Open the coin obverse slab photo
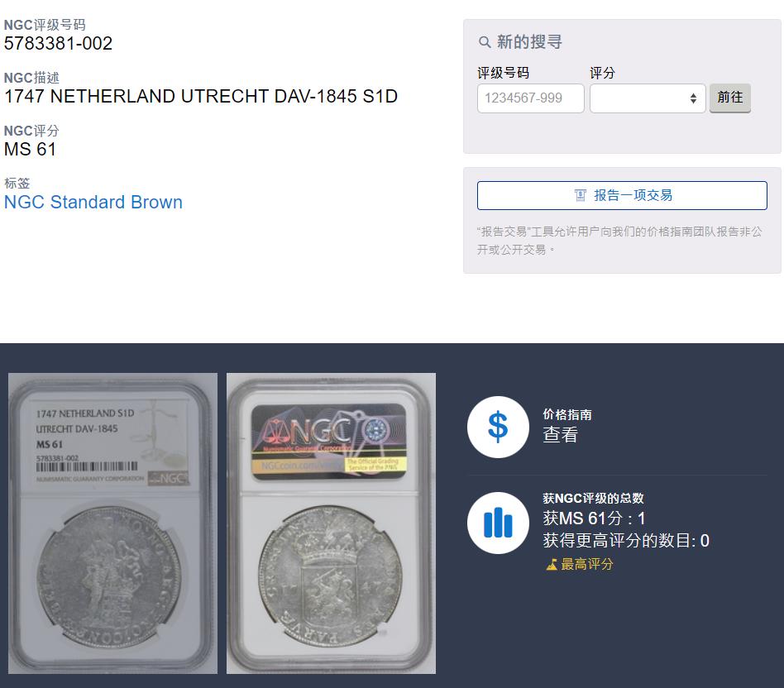 113,523
